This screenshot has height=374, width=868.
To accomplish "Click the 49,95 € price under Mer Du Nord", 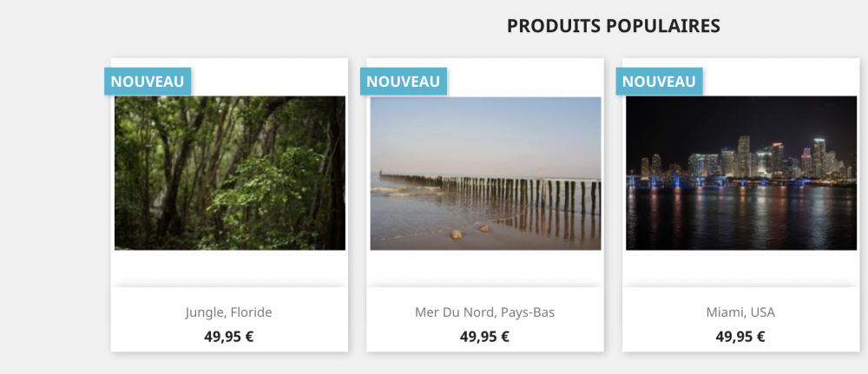I will pos(484,337).
